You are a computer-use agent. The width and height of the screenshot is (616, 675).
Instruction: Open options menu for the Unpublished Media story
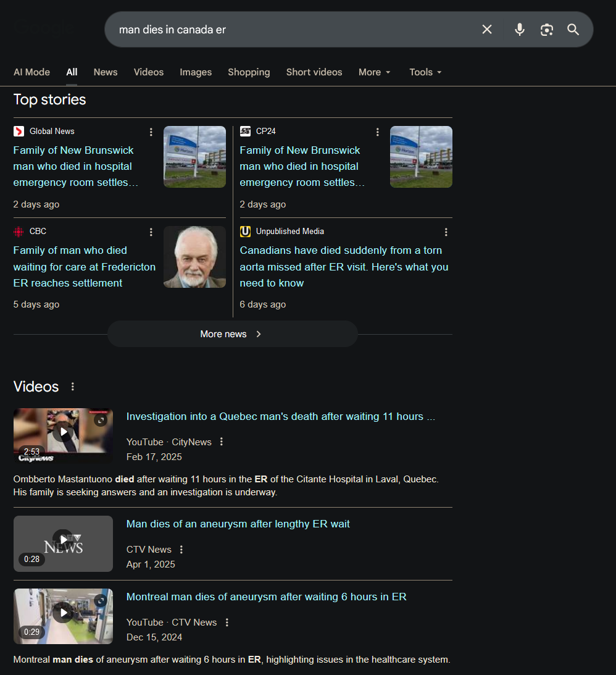446,232
